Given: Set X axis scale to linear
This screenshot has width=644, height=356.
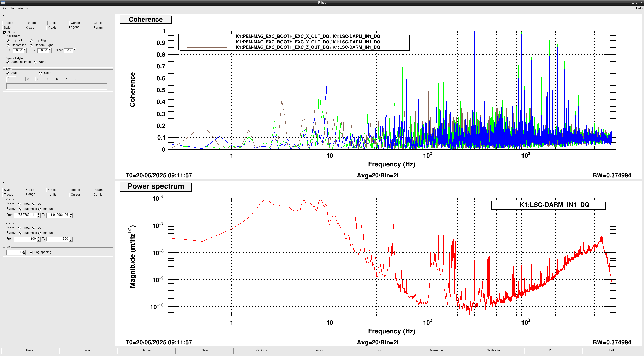Looking at the screenshot, I should tap(19, 228).
